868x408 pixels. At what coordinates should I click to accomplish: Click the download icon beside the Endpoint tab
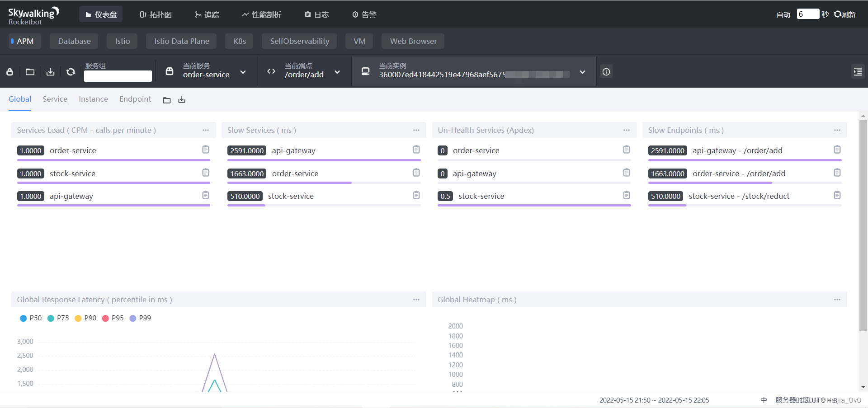182,100
